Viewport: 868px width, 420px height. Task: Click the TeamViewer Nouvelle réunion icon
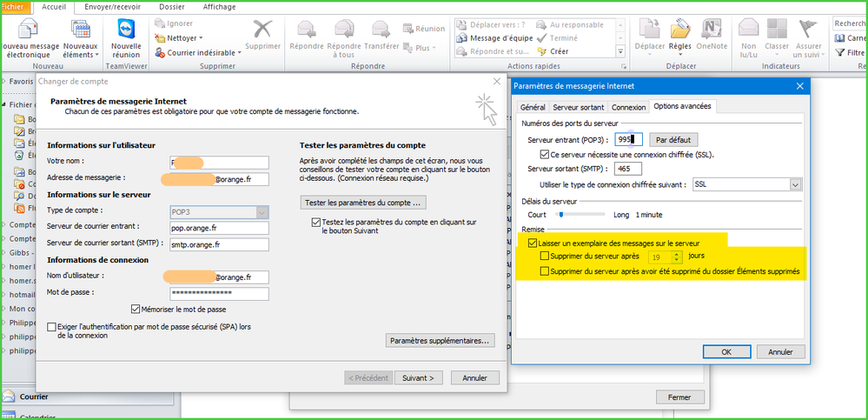(x=126, y=30)
